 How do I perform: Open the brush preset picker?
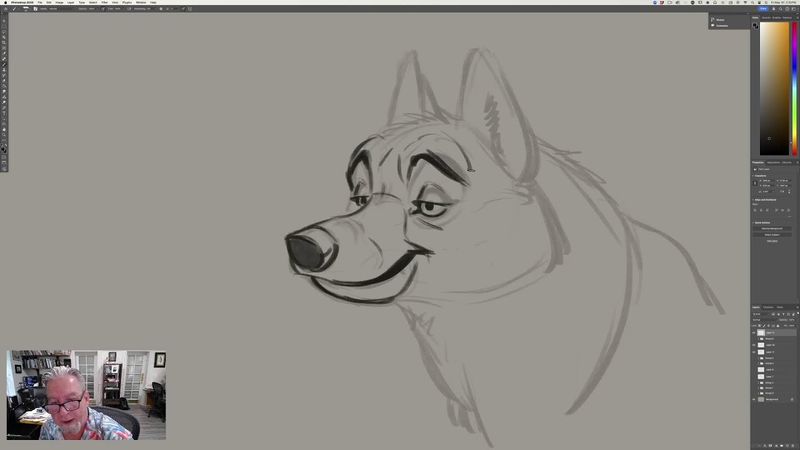[x=26, y=9]
